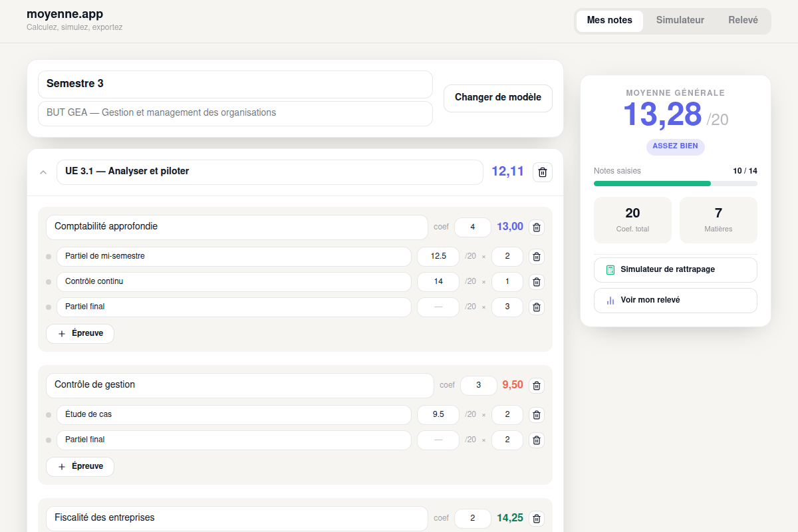Delete the Contrôle continu exam row
The image size is (798, 532).
(537, 282)
